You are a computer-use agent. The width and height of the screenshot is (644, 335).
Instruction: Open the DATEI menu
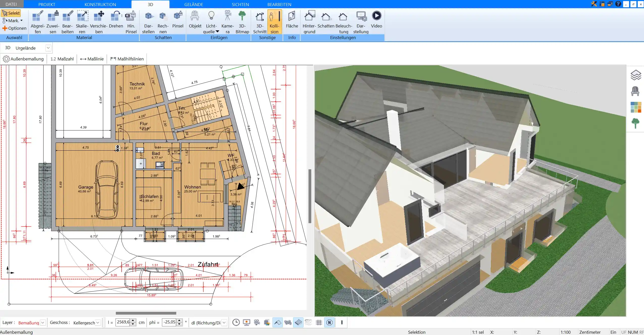pos(11,4)
